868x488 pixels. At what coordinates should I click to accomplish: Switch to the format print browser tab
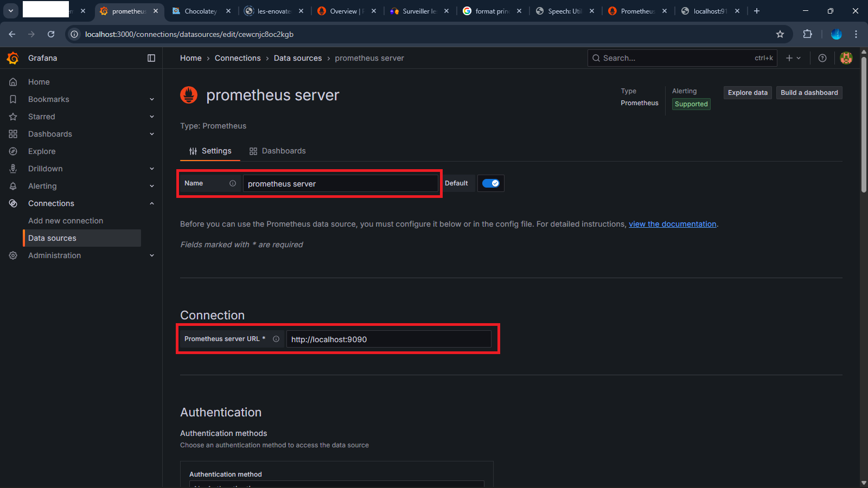tap(492, 11)
